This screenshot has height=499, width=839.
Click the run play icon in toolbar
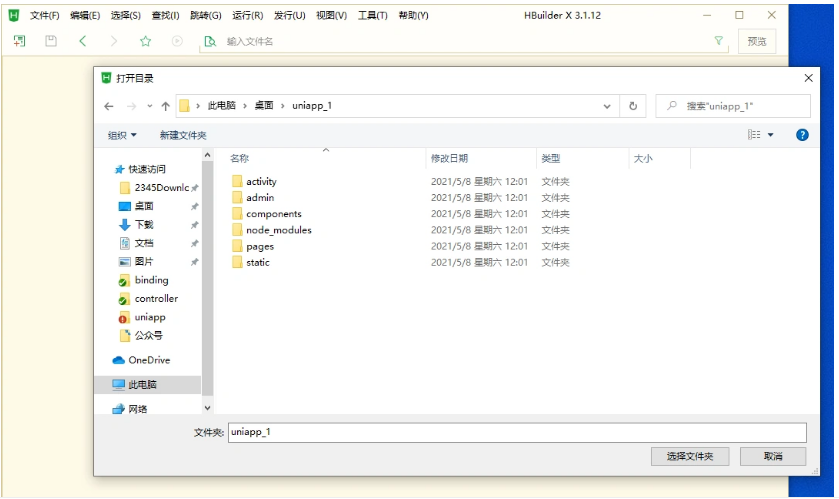pyautogui.click(x=177, y=41)
